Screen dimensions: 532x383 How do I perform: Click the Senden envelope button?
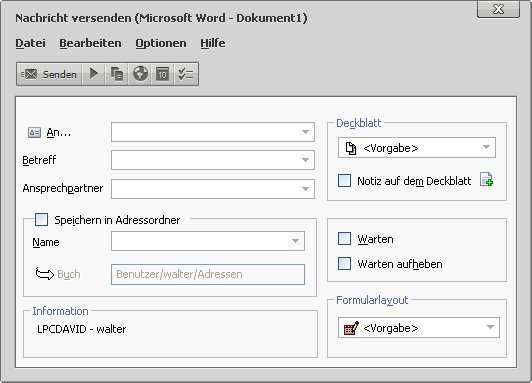49,74
